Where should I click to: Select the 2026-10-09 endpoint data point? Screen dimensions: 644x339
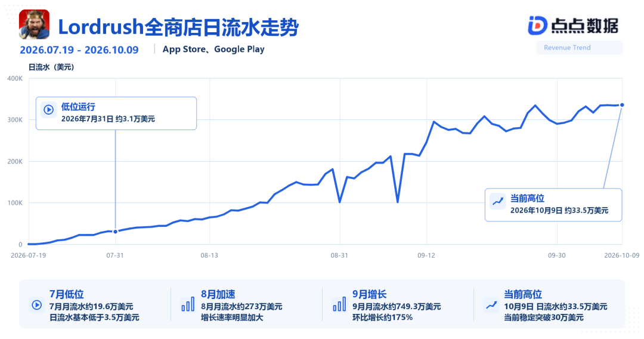(622, 105)
